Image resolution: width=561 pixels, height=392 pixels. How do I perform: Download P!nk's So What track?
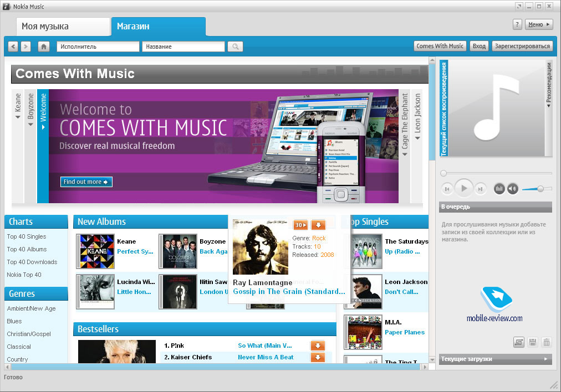[318, 345]
